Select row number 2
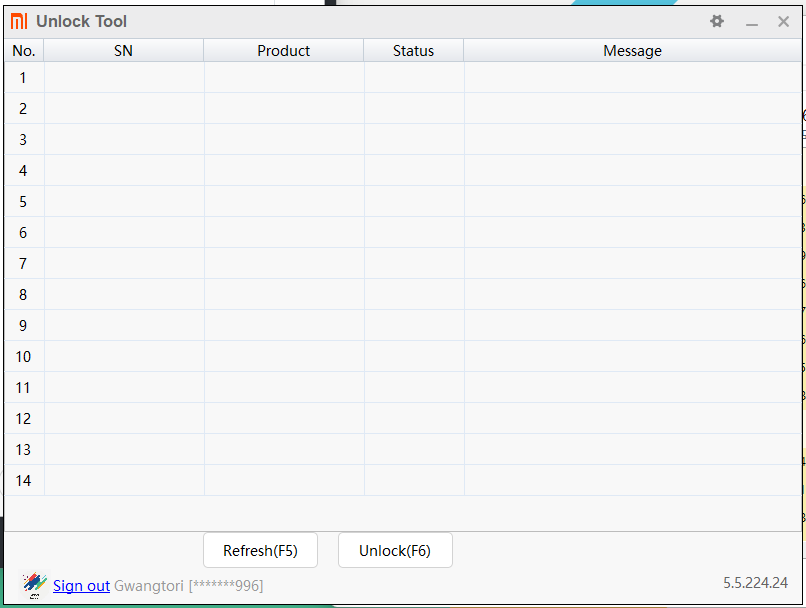This screenshot has width=806, height=608. pos(403,108)
